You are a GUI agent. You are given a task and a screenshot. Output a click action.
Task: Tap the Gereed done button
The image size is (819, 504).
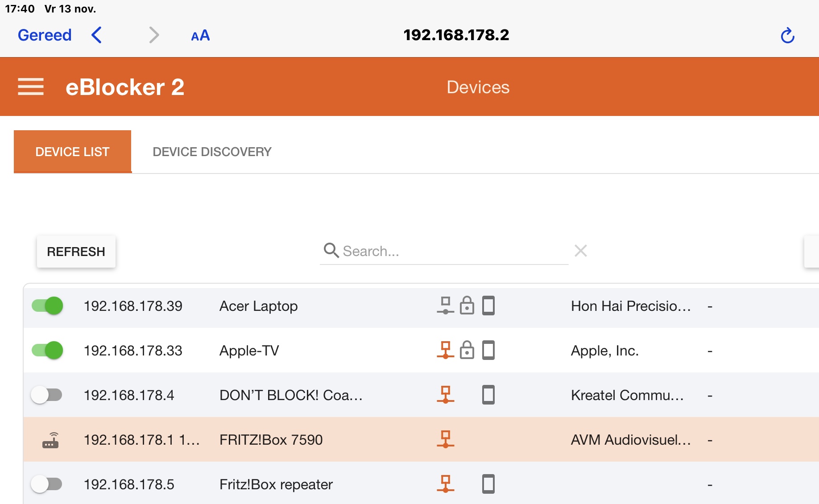coord(45,35)
